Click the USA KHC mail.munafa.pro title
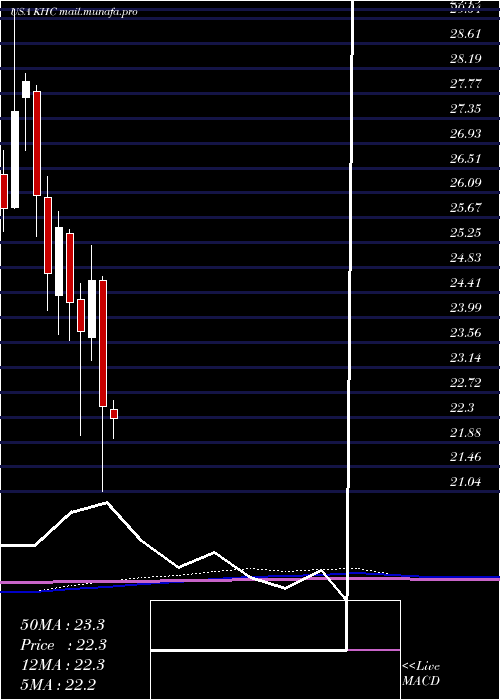This screenshot has height=700, width=500. tap(73, 12)
